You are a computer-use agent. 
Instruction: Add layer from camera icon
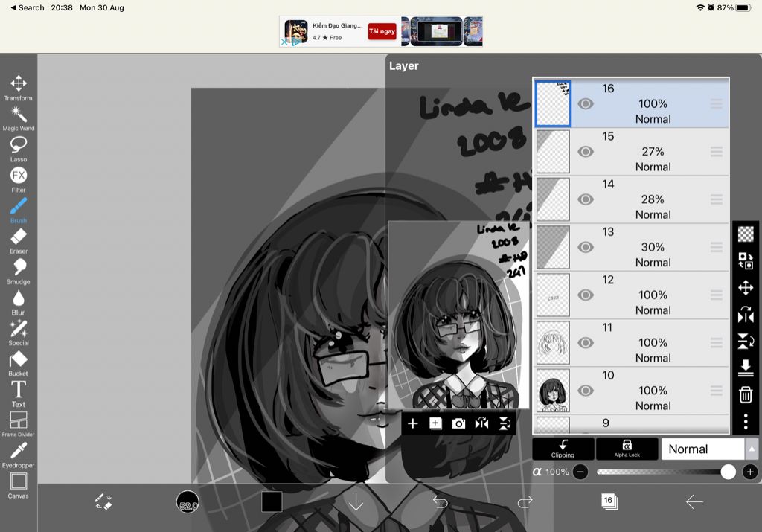[x=458, y=423]
